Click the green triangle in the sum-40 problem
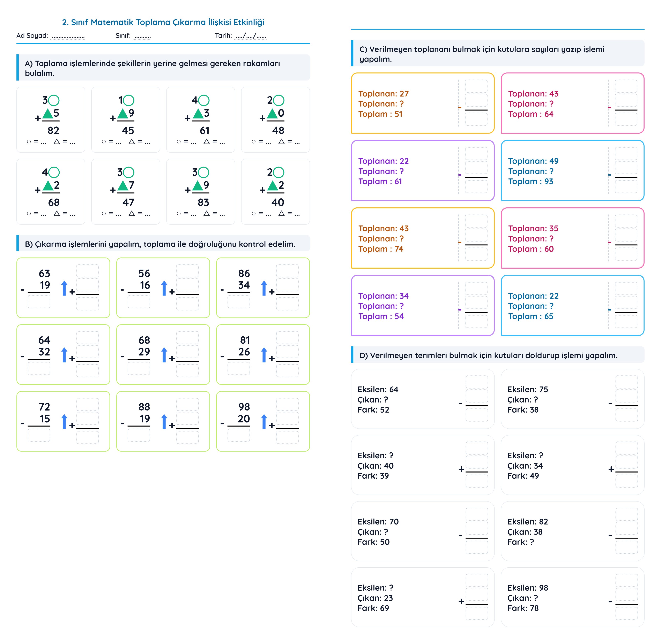Screen dimensions: 661x644 click(273, 186)
